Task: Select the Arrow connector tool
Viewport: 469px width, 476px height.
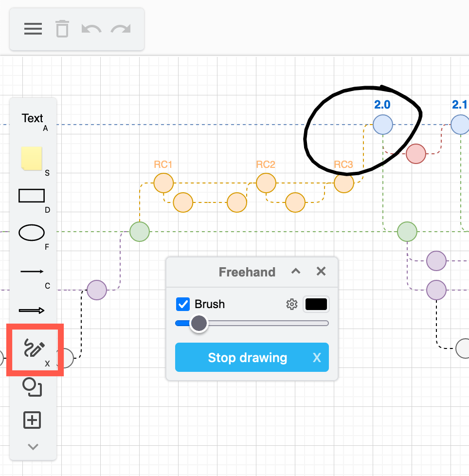Action: point(31,272)
